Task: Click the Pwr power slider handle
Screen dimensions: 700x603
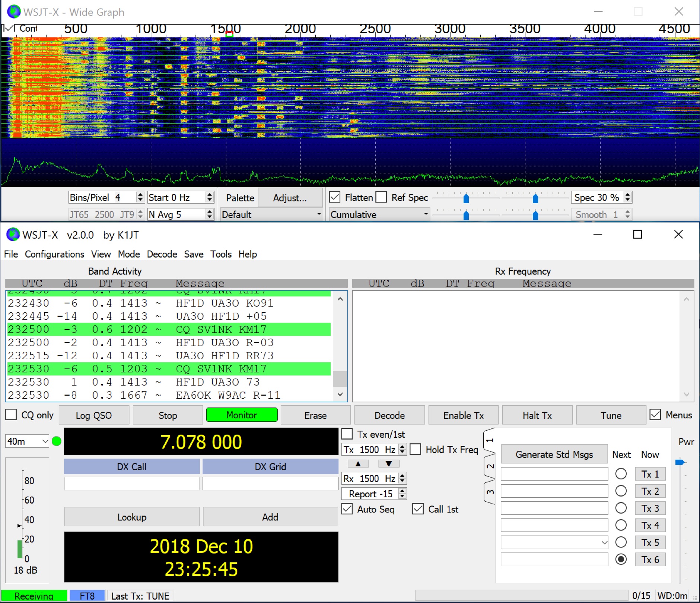Action: [680, 462]
